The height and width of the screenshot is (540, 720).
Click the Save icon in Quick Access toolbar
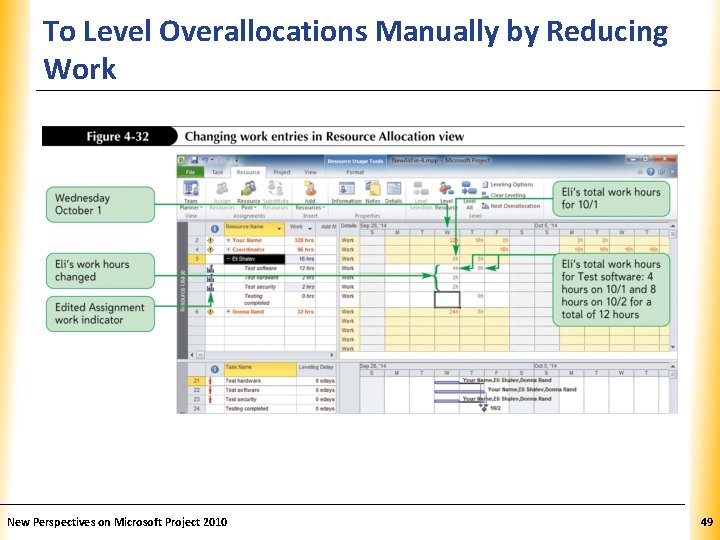194,160
